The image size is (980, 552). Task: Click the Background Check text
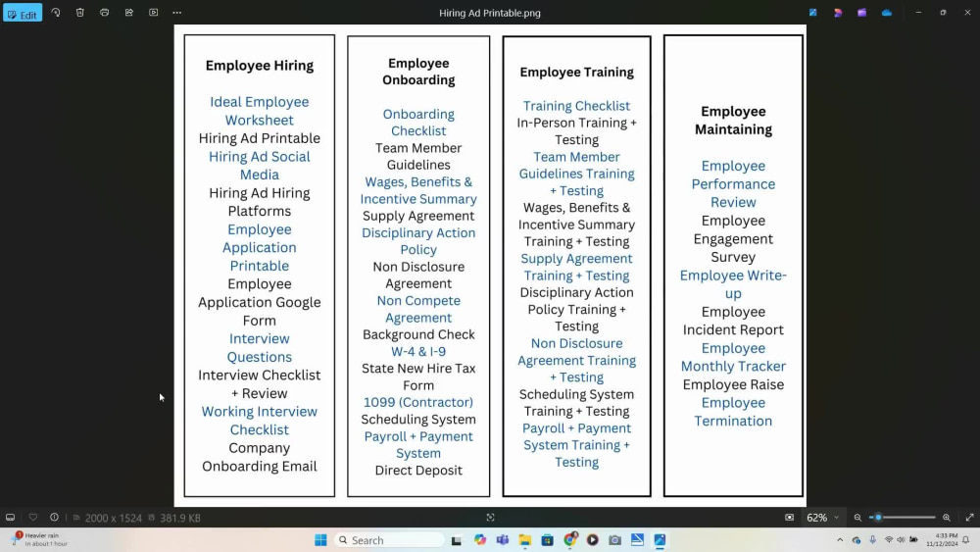tap(418, 334)
